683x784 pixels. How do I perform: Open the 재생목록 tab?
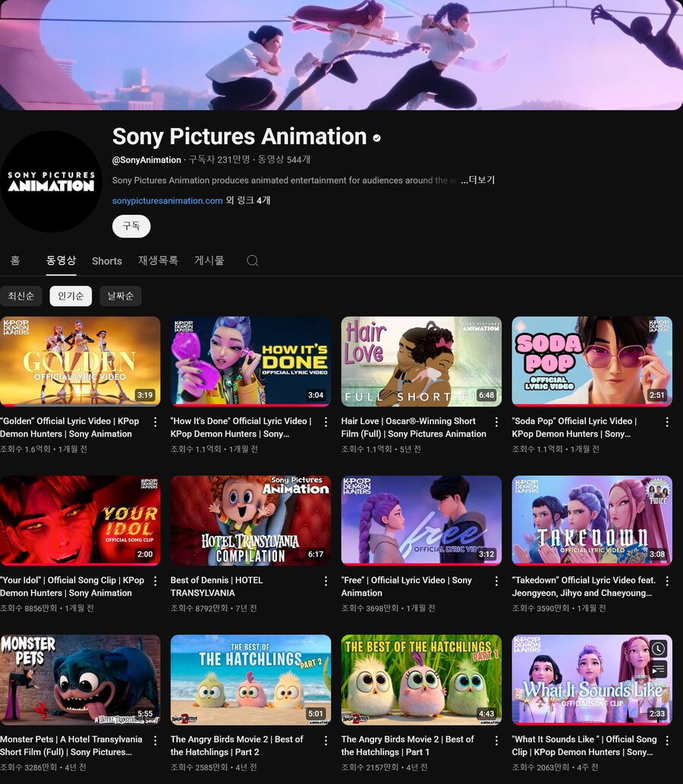pos(158,260)
